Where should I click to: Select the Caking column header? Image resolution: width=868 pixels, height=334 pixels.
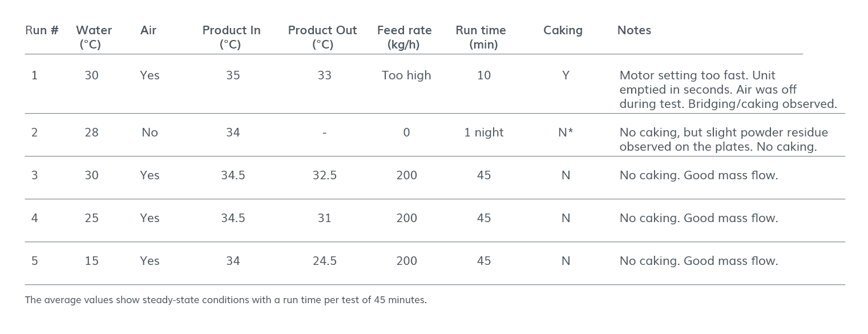[x=563, y=30]
